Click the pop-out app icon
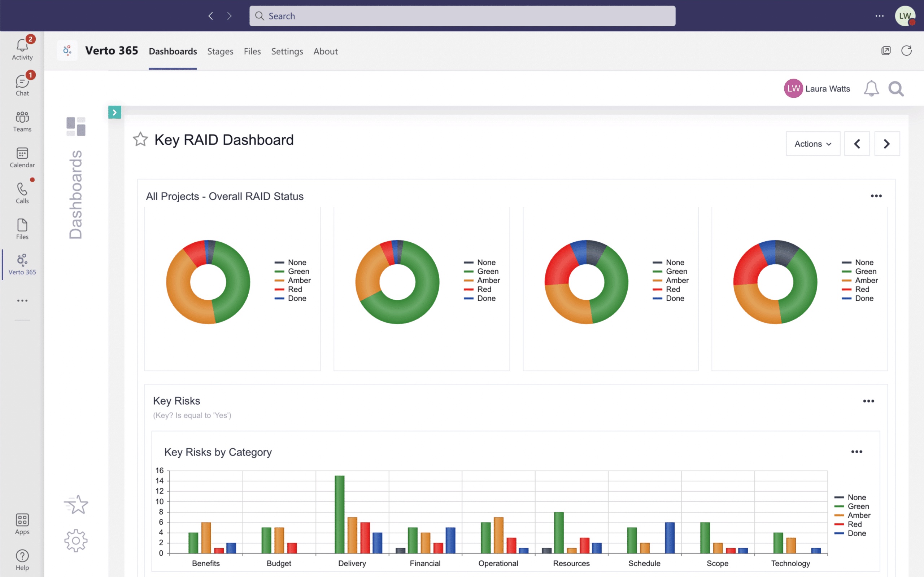The image size is (924, 577). tap(886, 51)
